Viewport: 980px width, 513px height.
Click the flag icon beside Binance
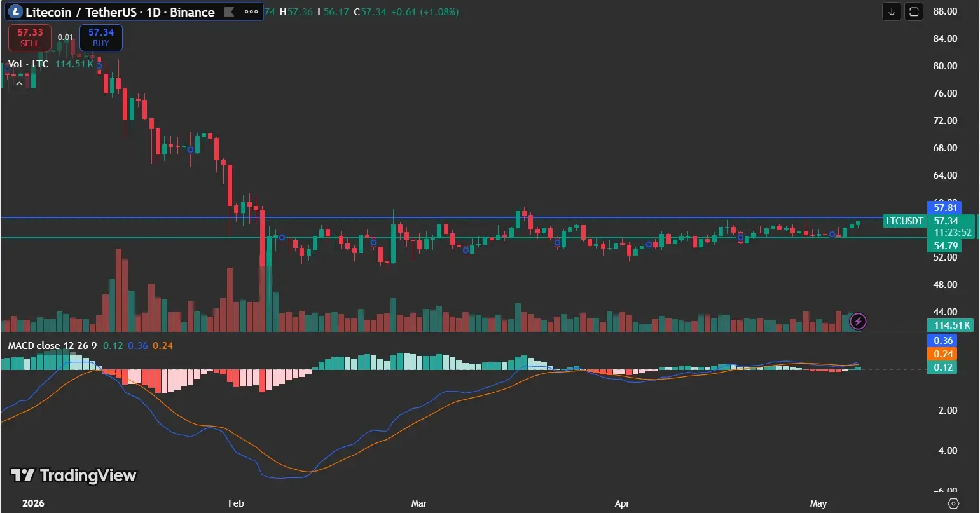click(x=230, y=12)
